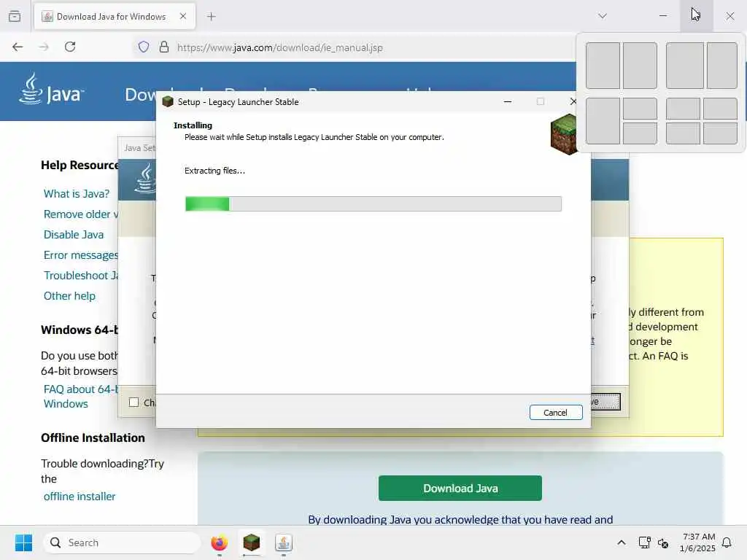Viewport: 747px width, 560px height.
Task: Open a new browser tab
Action: [212, 17]
